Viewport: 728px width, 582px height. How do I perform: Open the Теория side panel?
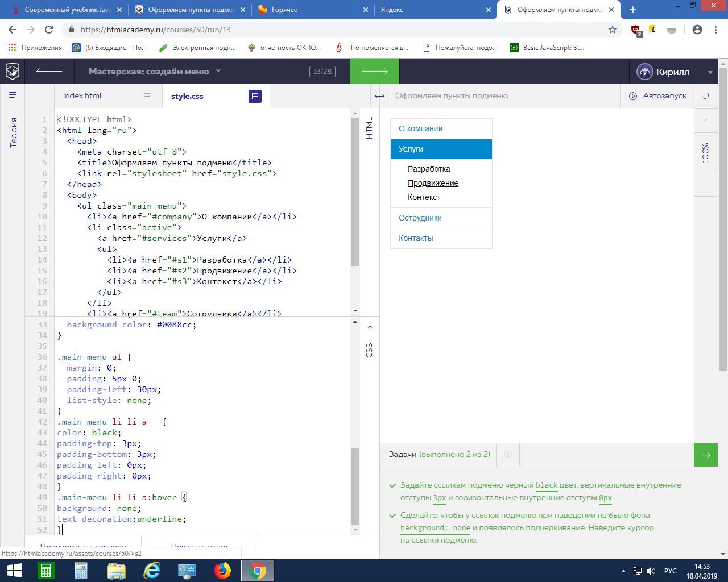pos(13,132)
